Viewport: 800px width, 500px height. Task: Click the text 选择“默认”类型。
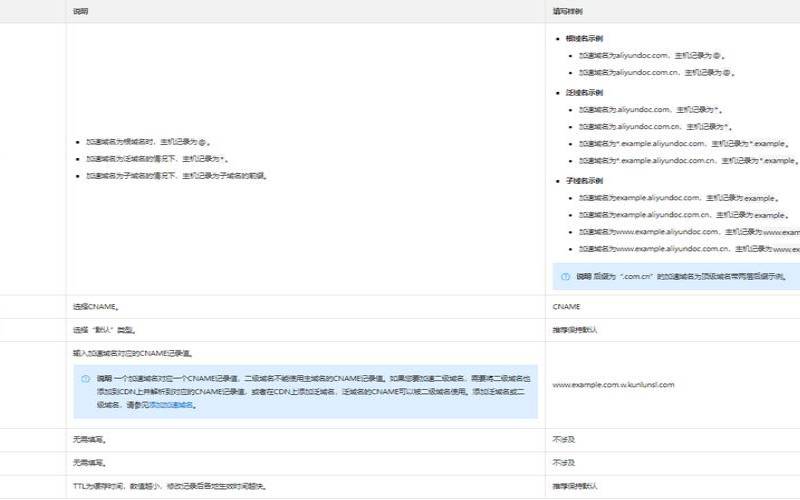pyautogui.click(x=104, y=330)
